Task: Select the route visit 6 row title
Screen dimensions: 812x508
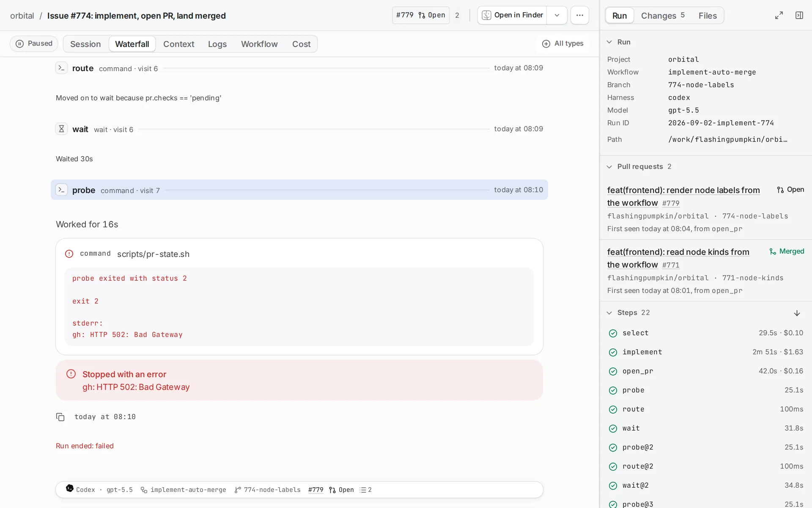Action: click(83, 68)
